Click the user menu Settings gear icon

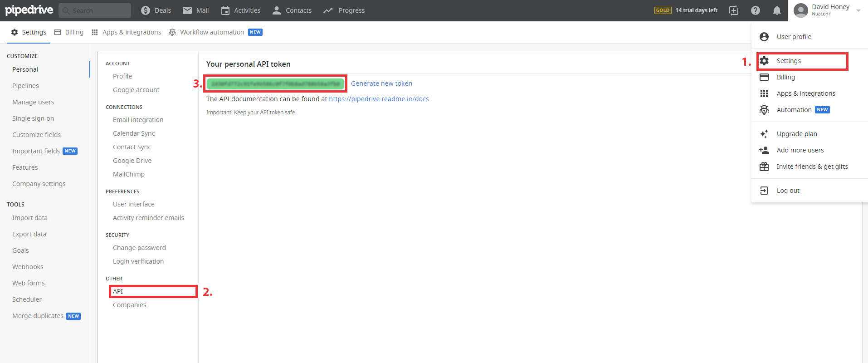pos(764,61)
